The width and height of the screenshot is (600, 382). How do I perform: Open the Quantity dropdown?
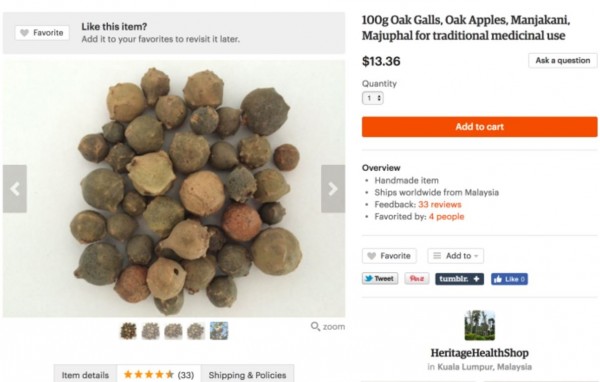point(373,98)
